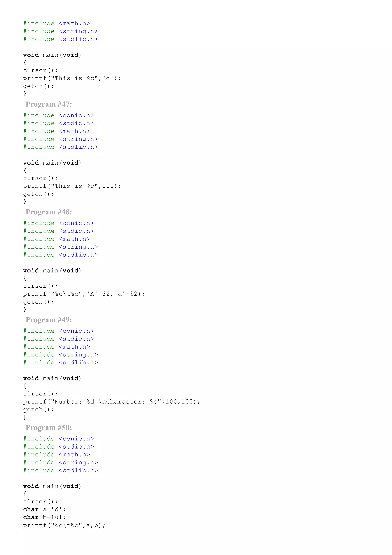Viewport: 392px width, 555px height.
Task: Click the line printf("This is %c",'d');
Action: pos(72,78)
